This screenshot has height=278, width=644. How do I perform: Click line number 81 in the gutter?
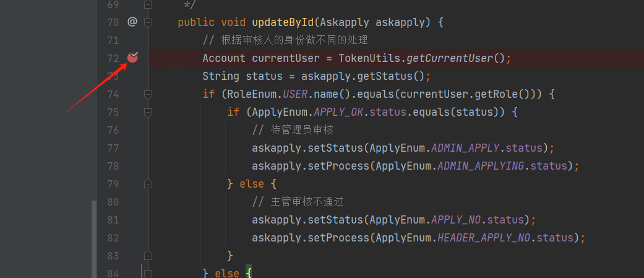(x=113, y=220)
